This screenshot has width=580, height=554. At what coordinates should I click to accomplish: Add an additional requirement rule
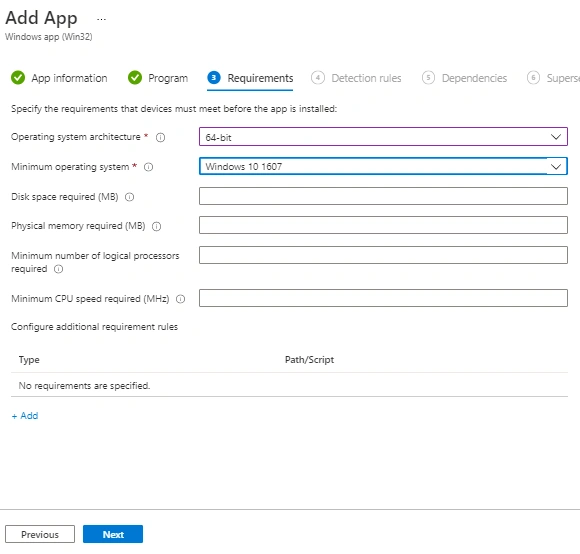pos(25,416)
